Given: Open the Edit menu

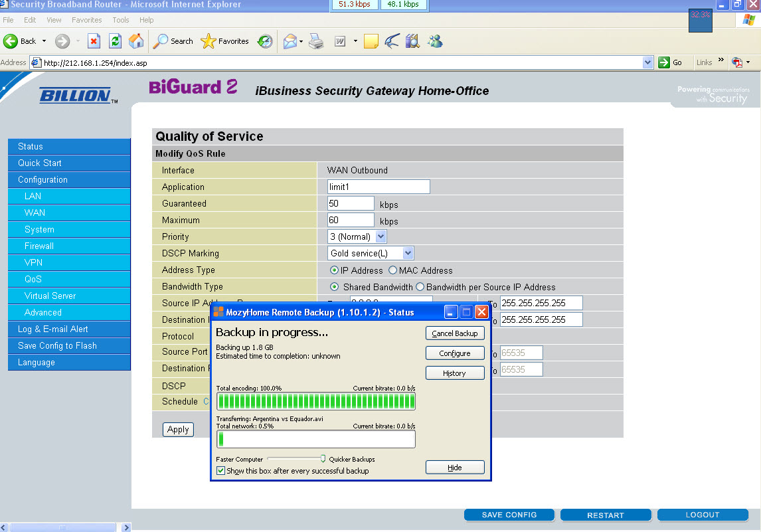Looking at the screenshot, I should [30, 20].
